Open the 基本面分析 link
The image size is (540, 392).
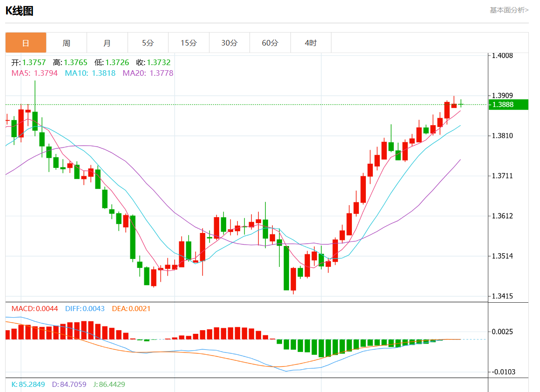point(509,10)
